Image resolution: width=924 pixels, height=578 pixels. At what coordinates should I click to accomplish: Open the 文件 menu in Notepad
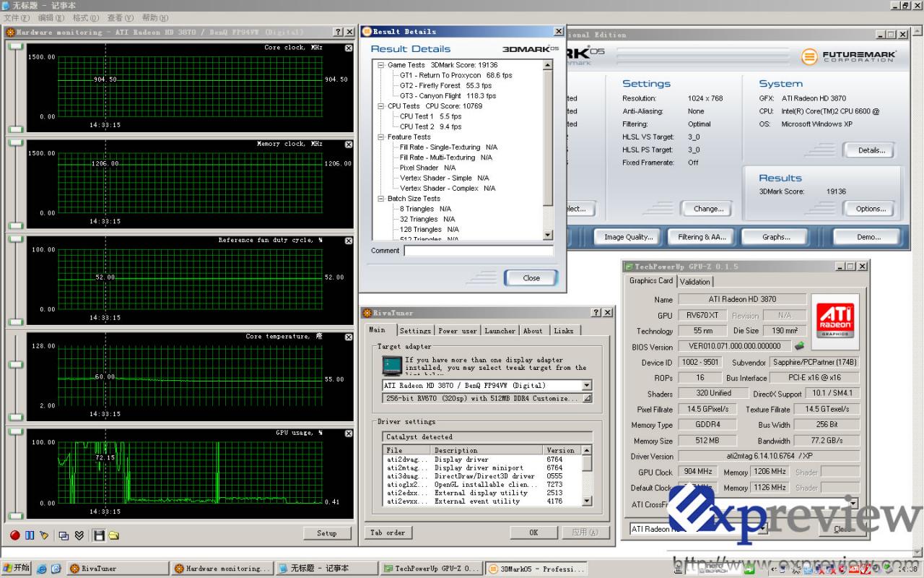tap(17, 17)
